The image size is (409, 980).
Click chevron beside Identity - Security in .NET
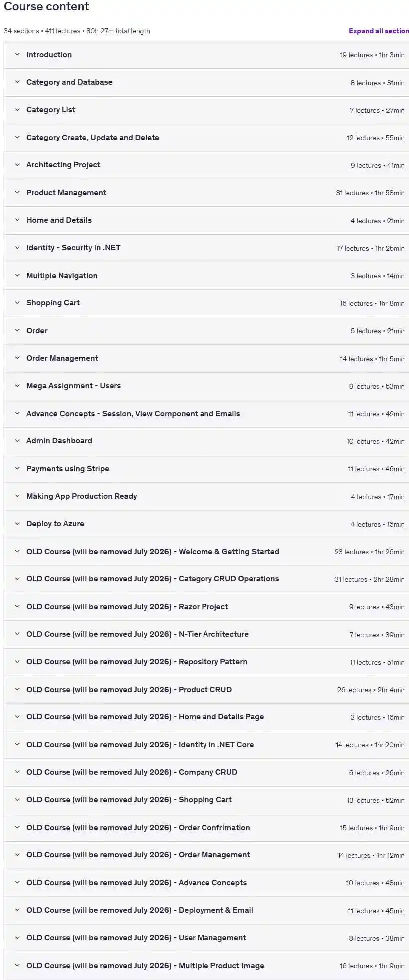[x=17, y=247]
